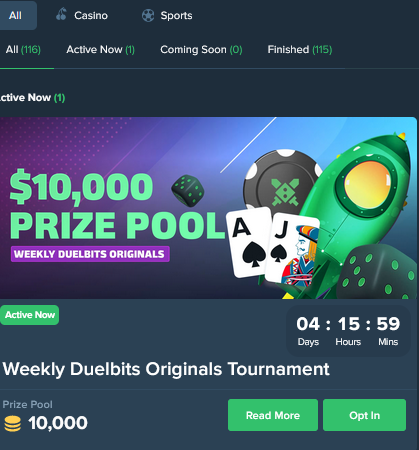This screenshot has height=450, width=419.
Task: Filter by Active Now (1)
Action: tap(100, 50)
